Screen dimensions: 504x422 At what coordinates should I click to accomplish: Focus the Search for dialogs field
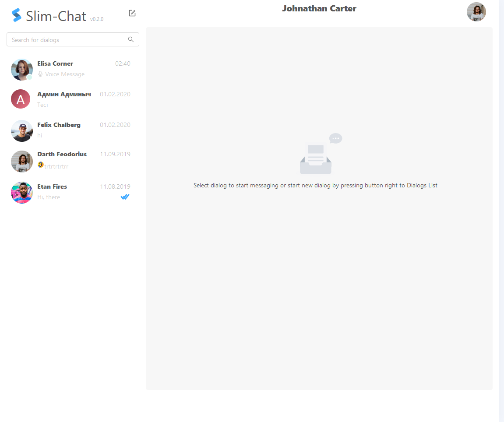pyautogui.click(x=66, y=40)
